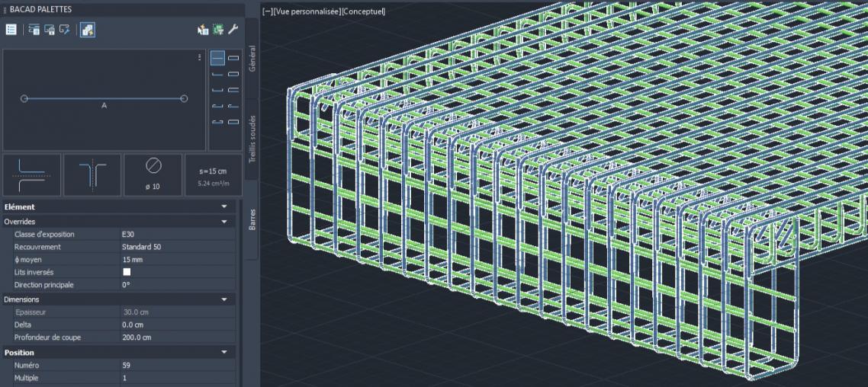The image size is (868, 387).
Task: Click the T-junction detail tile
Action: coord(92,174)
